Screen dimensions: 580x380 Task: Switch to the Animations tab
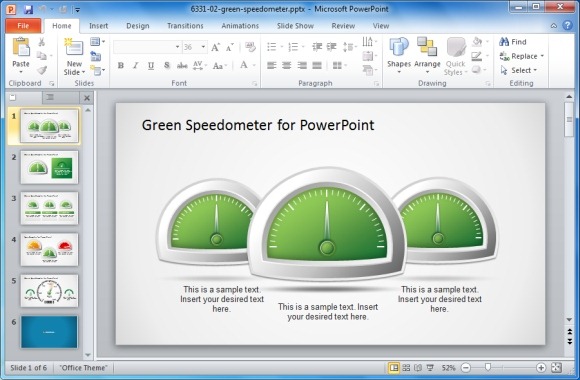pos(240,26)
